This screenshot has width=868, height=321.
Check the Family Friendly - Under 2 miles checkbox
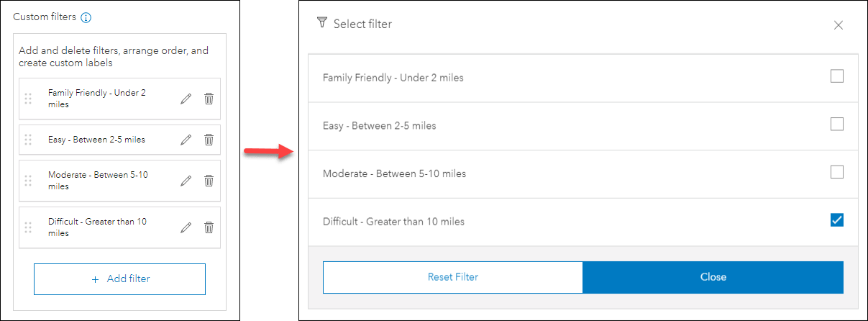[836, 76]
